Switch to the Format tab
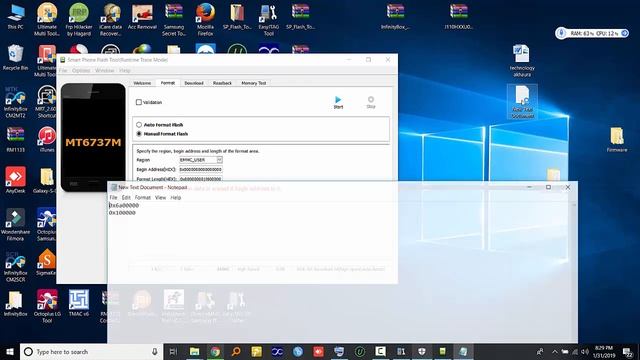Screen dimensions: 640x360 click(x=167, y=83)
